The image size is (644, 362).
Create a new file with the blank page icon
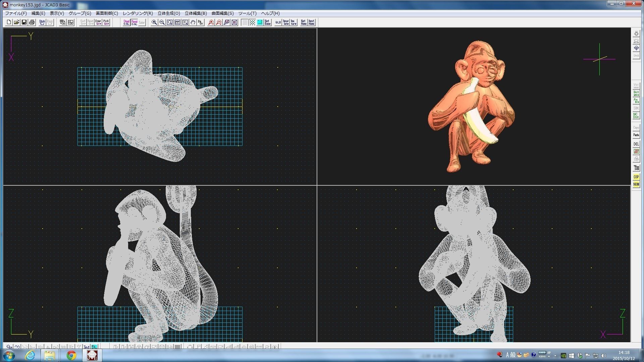(9, 22)
